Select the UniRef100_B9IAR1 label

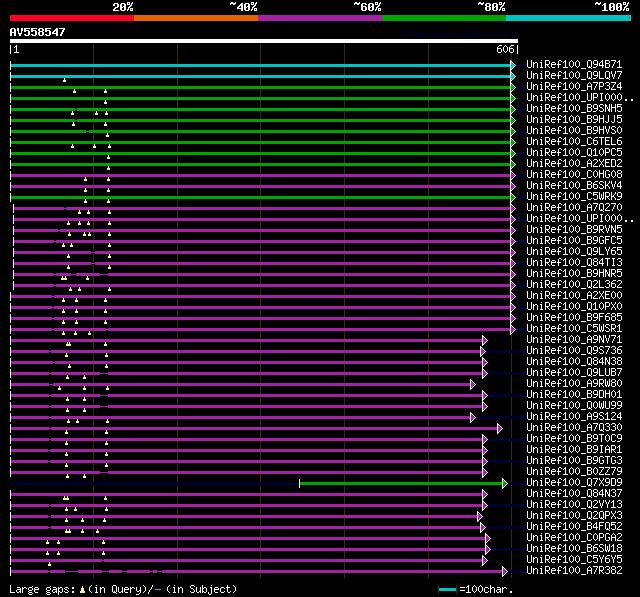click(574, 450)
